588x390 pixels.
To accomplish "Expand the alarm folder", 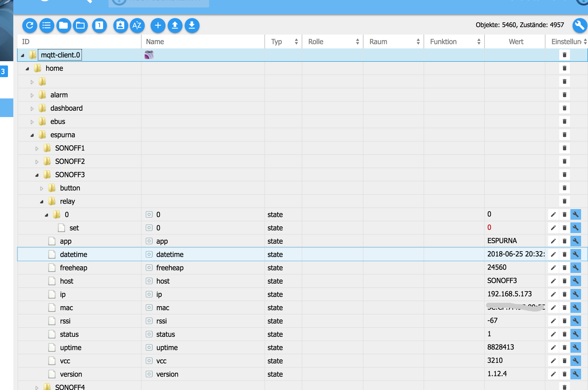I will coord(32,95).
